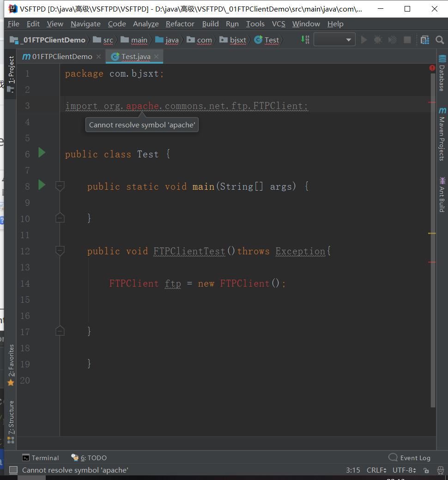Click Run with Coverage icon
Image resolution: width=448 pixels, height=480 pixels.
coord(393,40)
